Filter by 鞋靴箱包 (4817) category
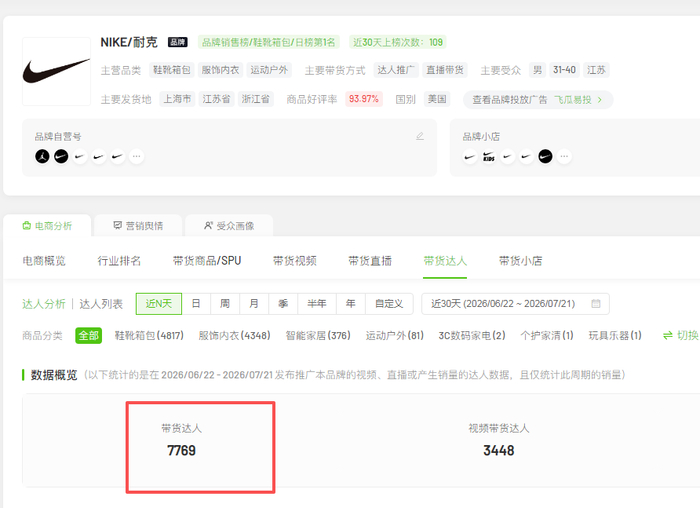 point(149,336)
